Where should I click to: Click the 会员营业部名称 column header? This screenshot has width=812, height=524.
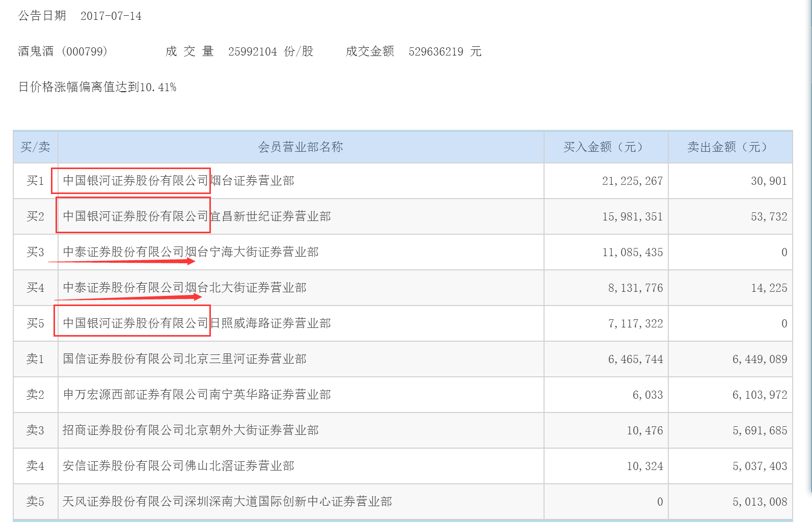pos(301,147)
